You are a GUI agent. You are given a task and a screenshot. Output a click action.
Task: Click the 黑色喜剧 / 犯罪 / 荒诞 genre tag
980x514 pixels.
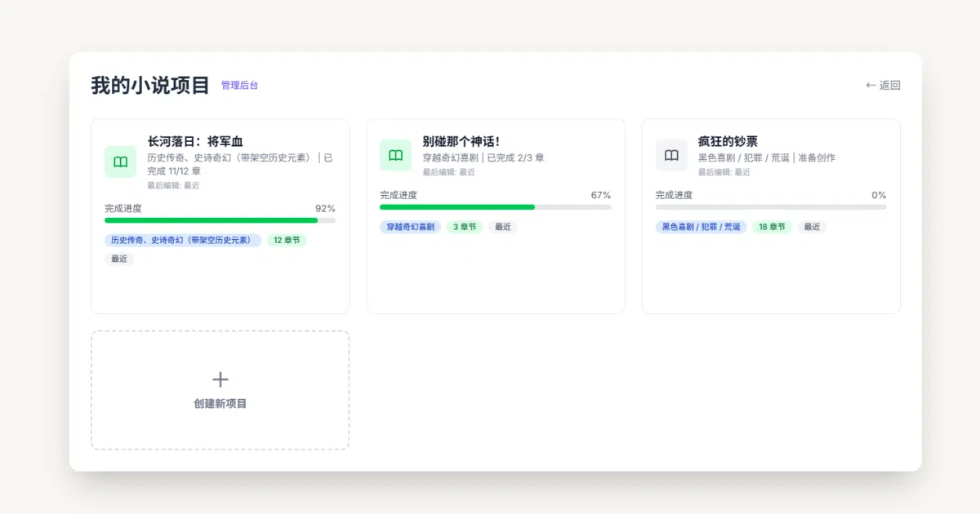(x=701, y=227)
